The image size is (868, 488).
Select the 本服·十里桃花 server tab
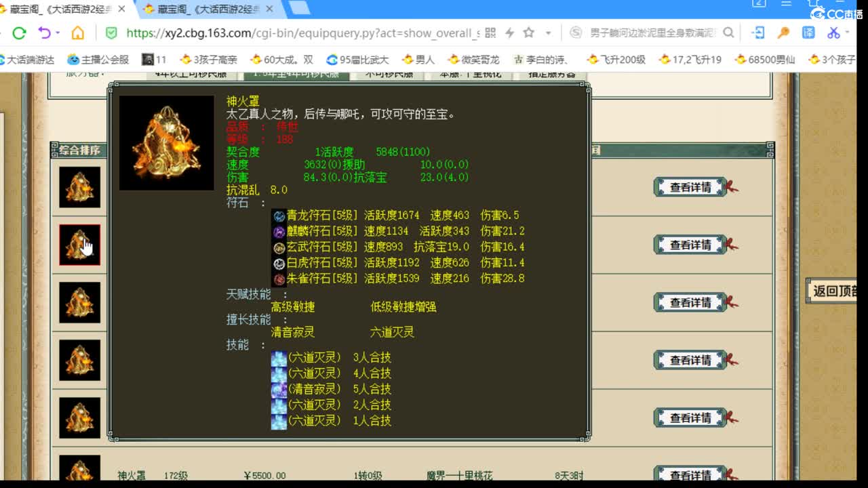click(x=469, y=74)
